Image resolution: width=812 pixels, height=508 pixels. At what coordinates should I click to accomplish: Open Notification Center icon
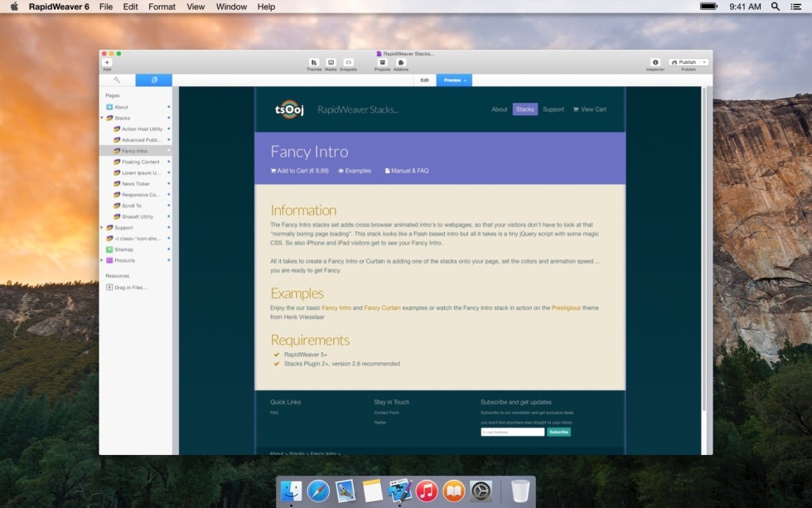(x=796, y=7)
